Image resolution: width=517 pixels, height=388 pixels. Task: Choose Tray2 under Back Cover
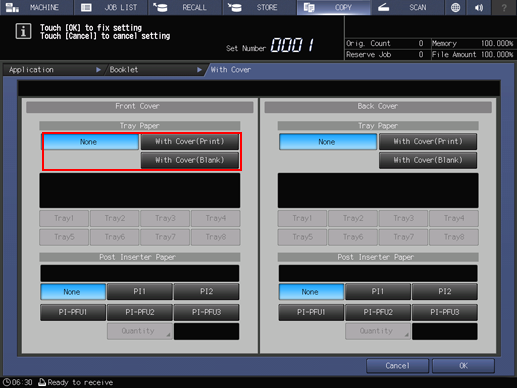pyautogui.click(x=353, y=218)
